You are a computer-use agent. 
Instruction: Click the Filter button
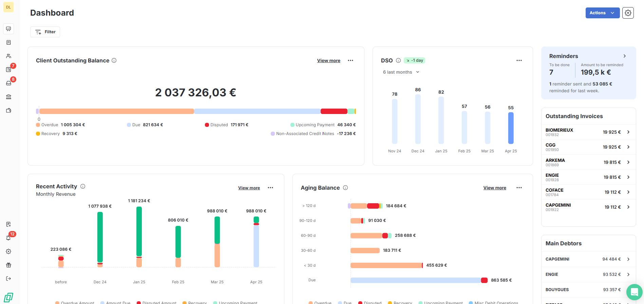click(x=45, y=32)
